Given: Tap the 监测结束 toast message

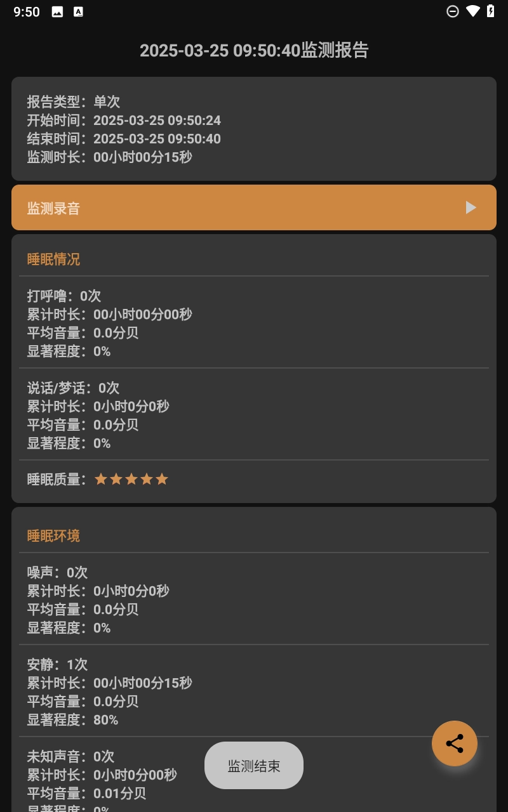Looking at the screenshot, I should click(x=254, y=766).
